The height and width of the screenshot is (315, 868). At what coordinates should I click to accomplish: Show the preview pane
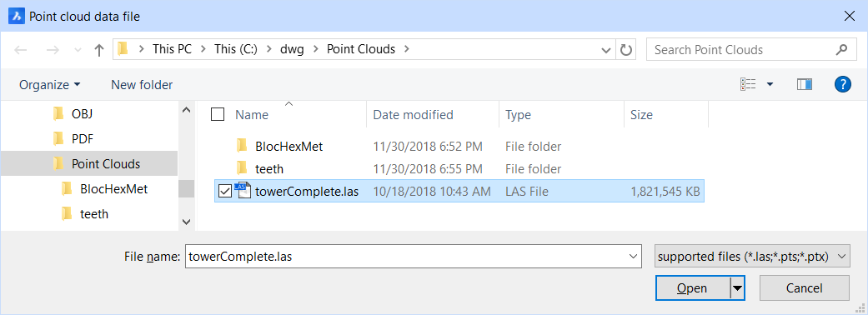pos(805,84)
